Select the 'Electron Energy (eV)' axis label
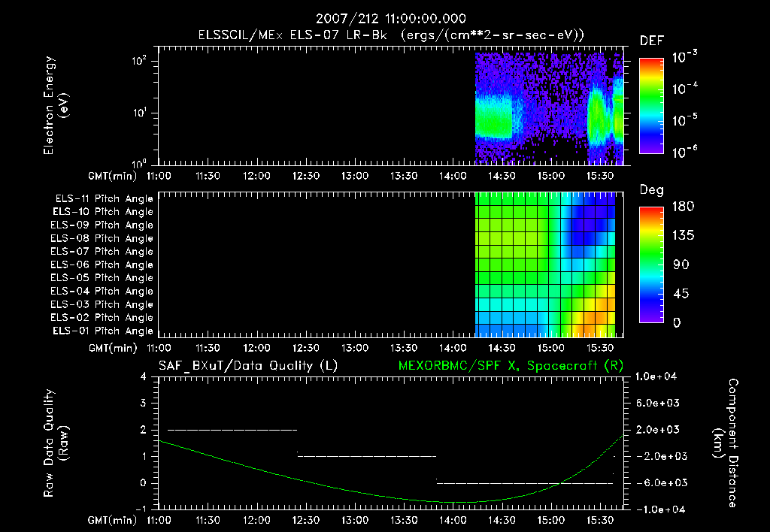This screenshot has width=770, height=532. (x=56, y=105)
